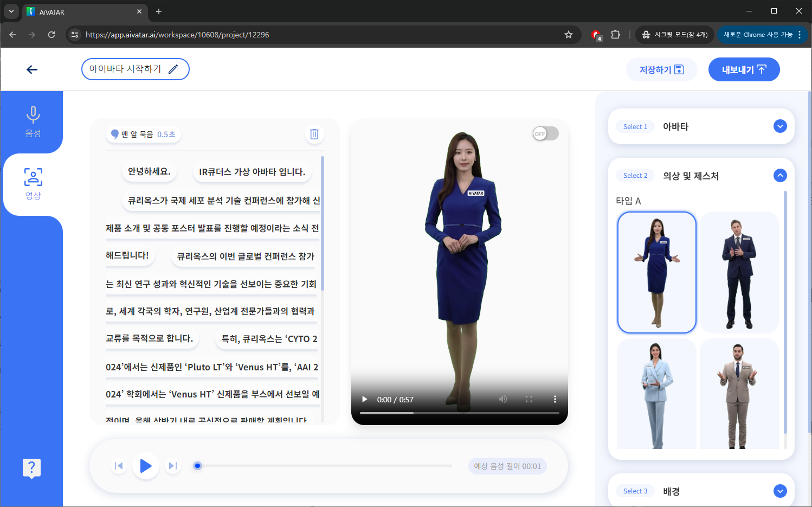Click the Select 1 badge
This screenshot has height=507, width=812.
coord(635,126)
